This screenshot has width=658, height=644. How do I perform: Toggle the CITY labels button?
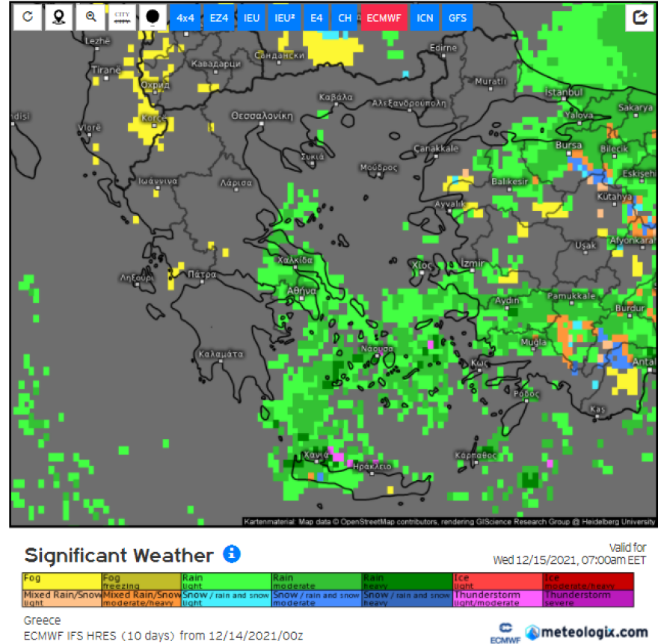(122, 18)
